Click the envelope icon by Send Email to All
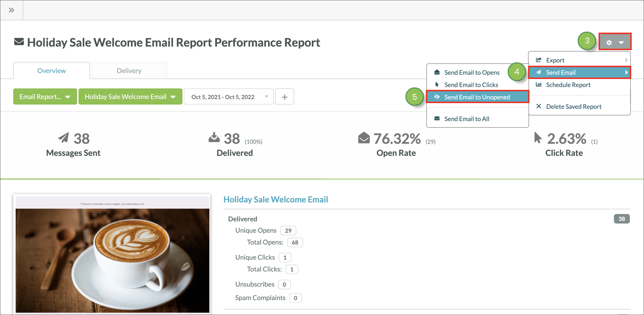Viewport: 644px width, 315px height. (x=437, y=118)
